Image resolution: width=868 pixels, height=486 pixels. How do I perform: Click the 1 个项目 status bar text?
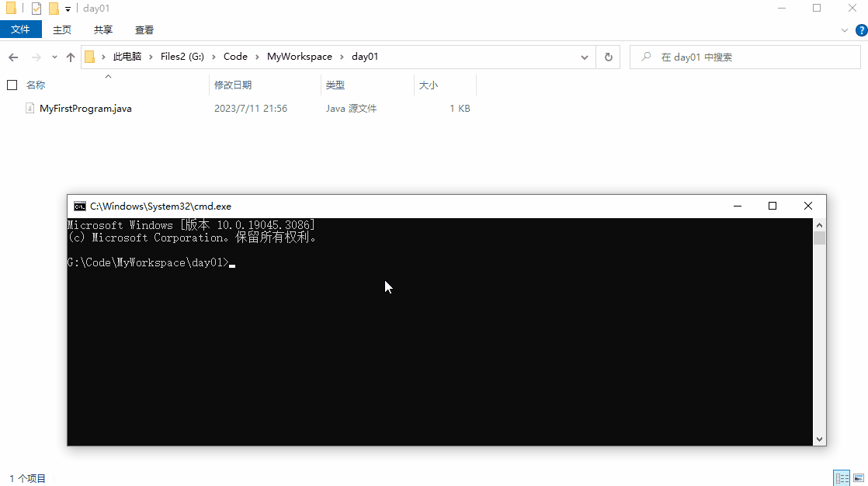pyautogui.click(x=28, y=479)
